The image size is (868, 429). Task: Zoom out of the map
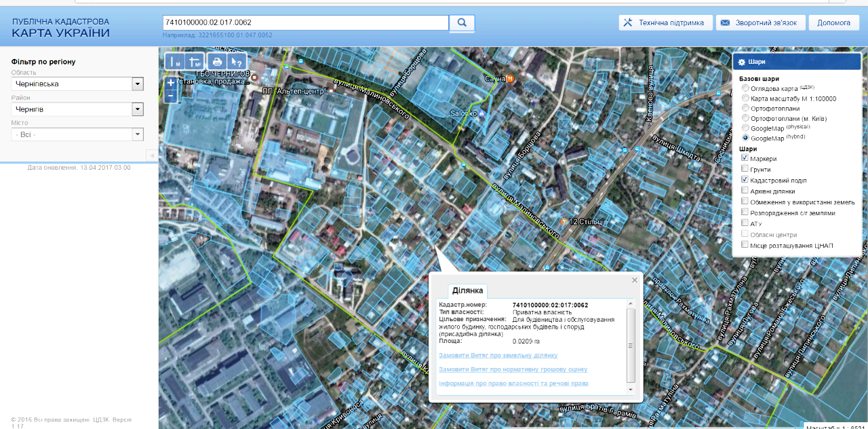[171, 96]
